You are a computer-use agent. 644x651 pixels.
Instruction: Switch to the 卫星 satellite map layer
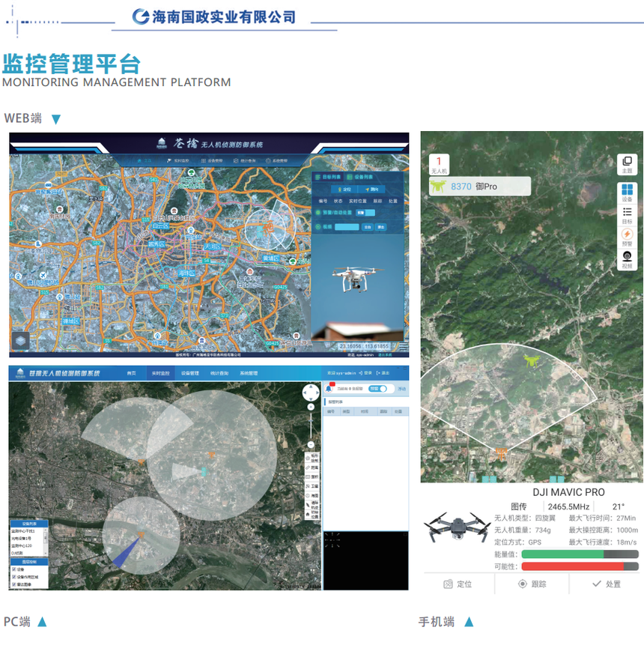coord(312,485)
